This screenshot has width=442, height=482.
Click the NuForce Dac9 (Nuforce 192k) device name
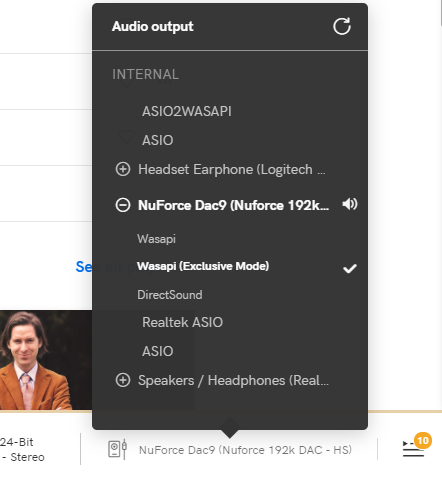233,205
